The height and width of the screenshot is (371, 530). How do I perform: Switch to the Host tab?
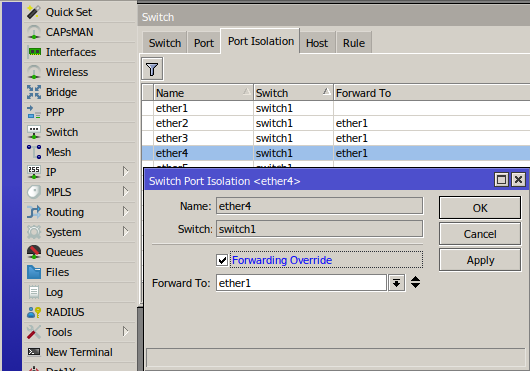(x=317, y=43)
